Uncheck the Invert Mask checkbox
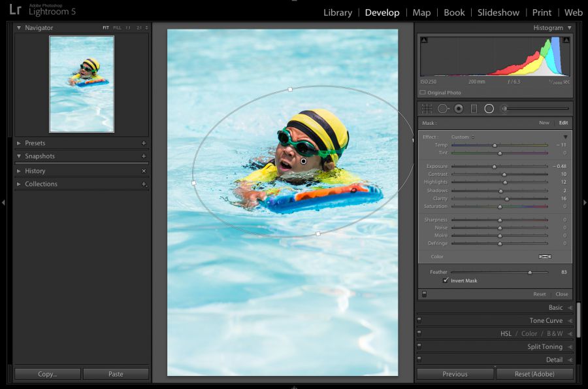 [446, 280]
